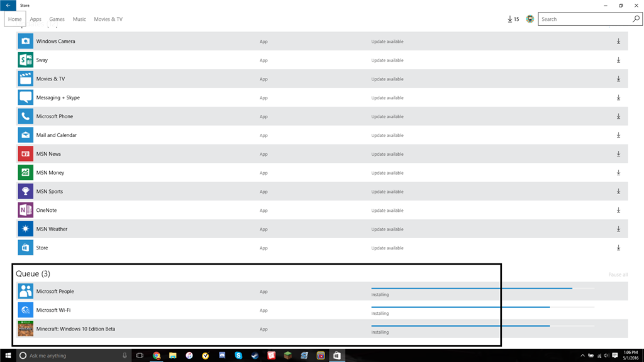Click the search magnifier icon
The image size is (644, 362).
click(x=636, y=19)
